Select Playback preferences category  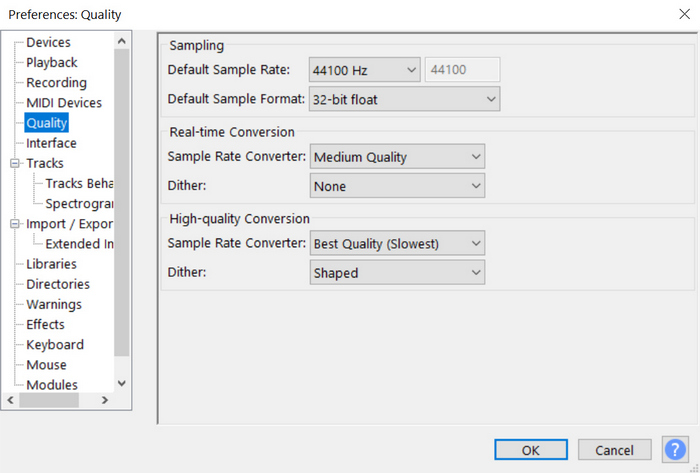(x=52, y=62)
